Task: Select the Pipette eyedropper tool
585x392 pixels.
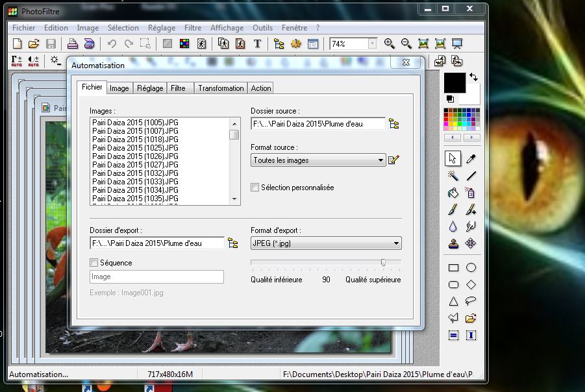Action: pyautogui.click(x=471, y=159)
